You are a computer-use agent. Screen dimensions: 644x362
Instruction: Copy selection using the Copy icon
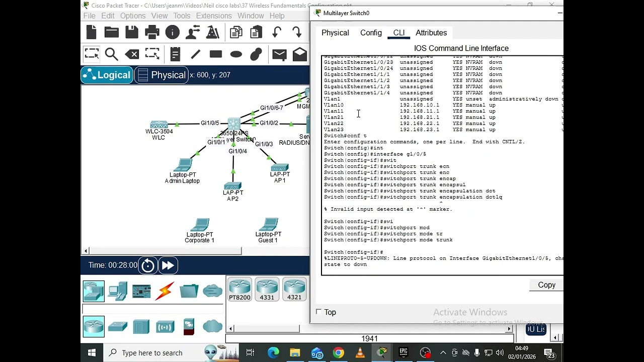click(236, 33)
